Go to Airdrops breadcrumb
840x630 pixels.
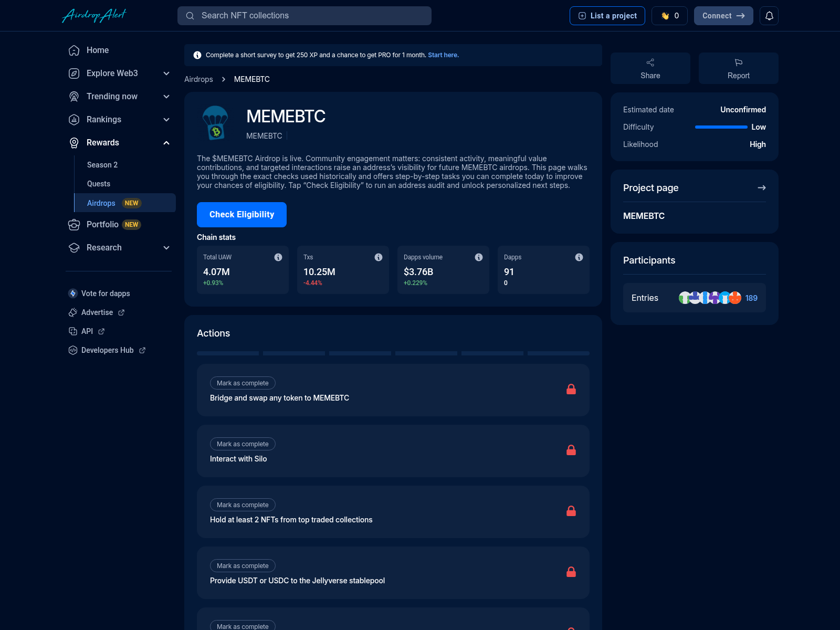198,79
